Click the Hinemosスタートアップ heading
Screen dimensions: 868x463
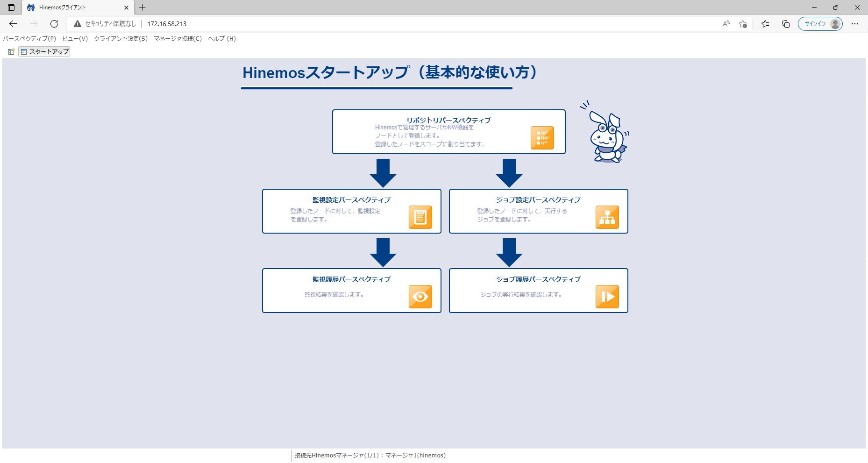[x=390, y=72]
